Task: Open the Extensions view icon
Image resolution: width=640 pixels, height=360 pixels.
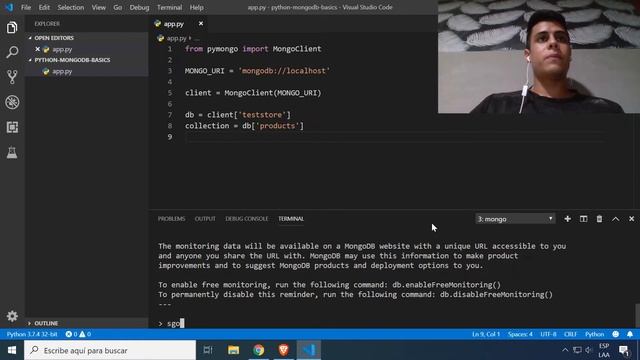Action: [12, 127]
